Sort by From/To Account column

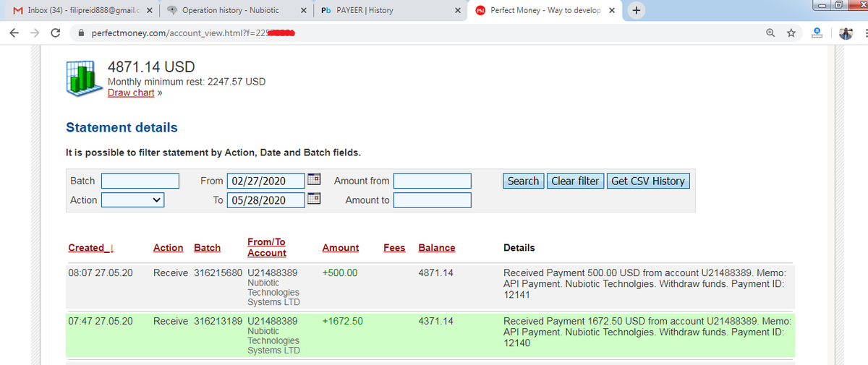pyautogui.click(x=266, y=247)
